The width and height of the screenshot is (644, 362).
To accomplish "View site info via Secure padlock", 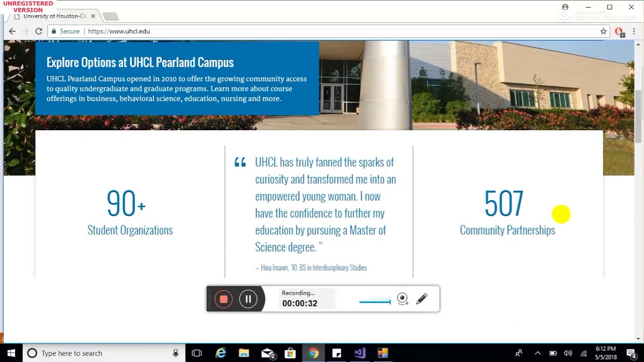I will click(x=65, y=31).
